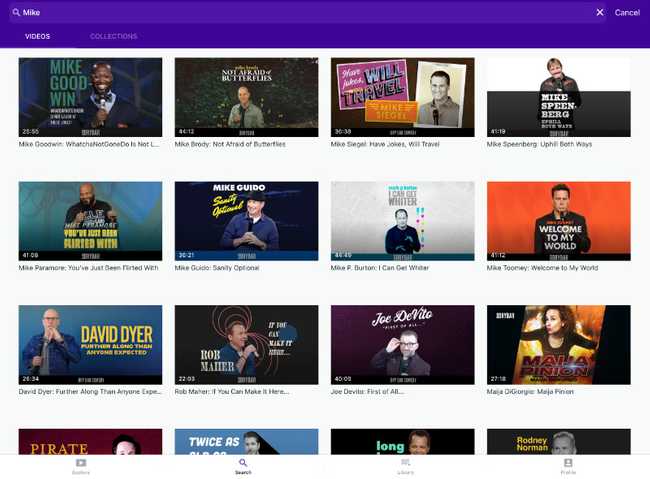Click the title Mike Brody: Not Afraid of Butterflies

click(230, 144)
